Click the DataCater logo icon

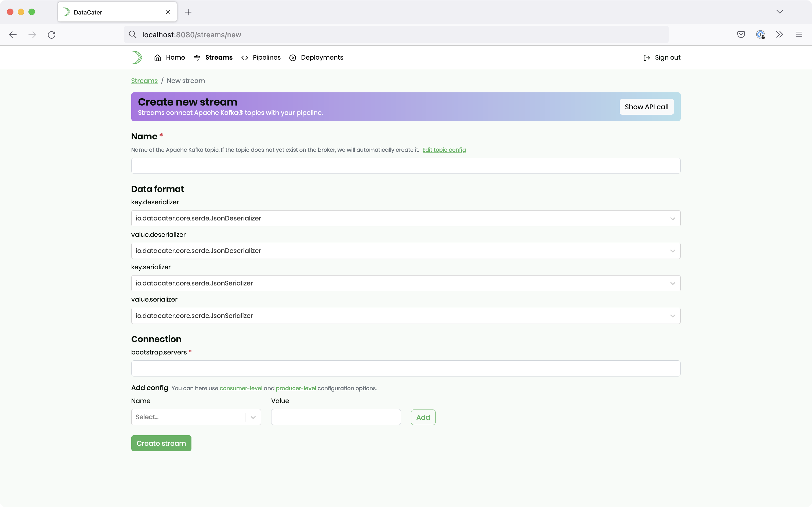(x=136, y=57)
